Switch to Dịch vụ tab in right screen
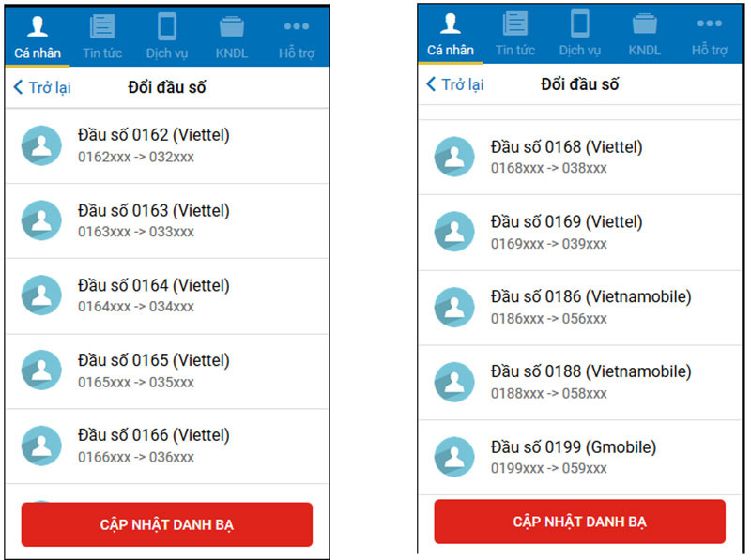751x560 pixels. pyautogui.click(x=580, y=34)
